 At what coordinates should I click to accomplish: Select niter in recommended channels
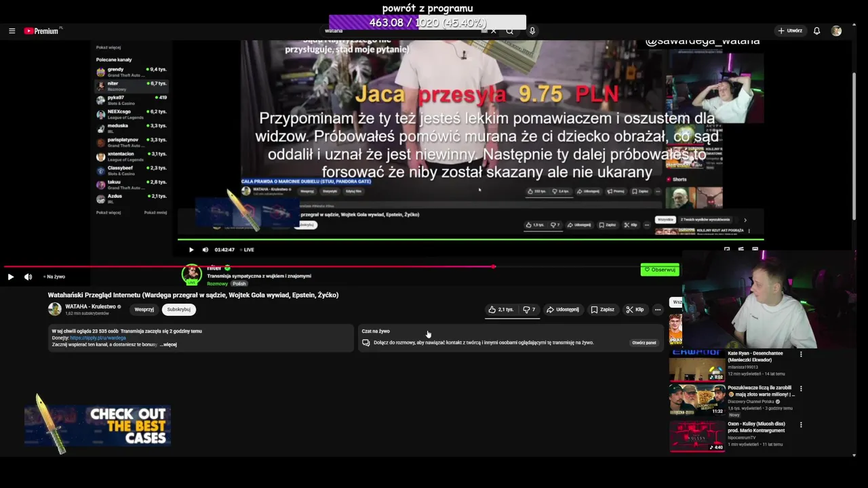click(x=132, y=86)
